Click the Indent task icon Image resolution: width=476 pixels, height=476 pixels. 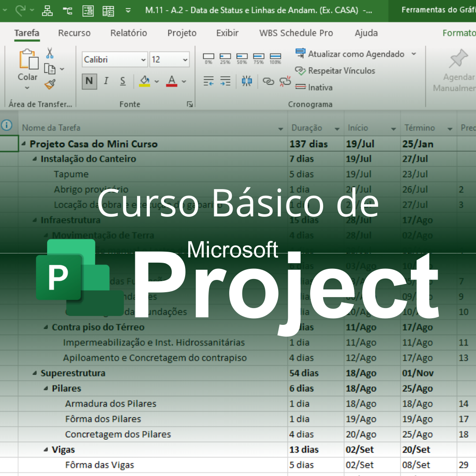(x=225, y=81)
